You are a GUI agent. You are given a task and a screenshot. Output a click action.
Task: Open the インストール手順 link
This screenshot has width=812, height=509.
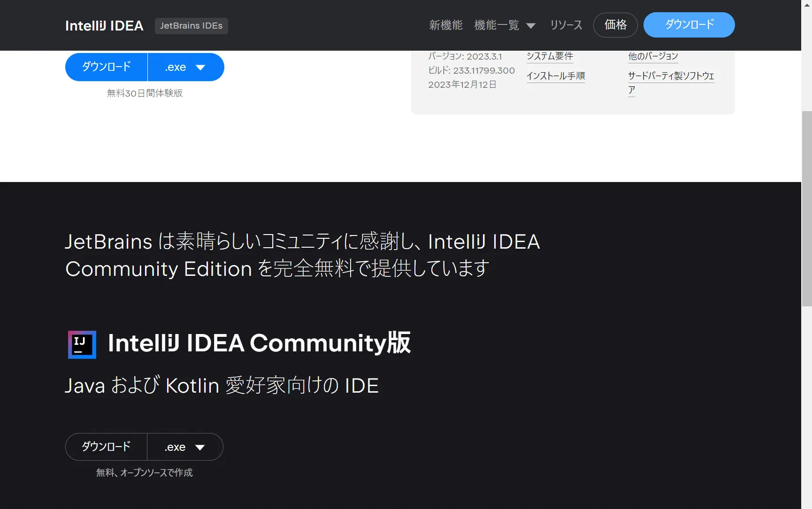coord(556,76)
